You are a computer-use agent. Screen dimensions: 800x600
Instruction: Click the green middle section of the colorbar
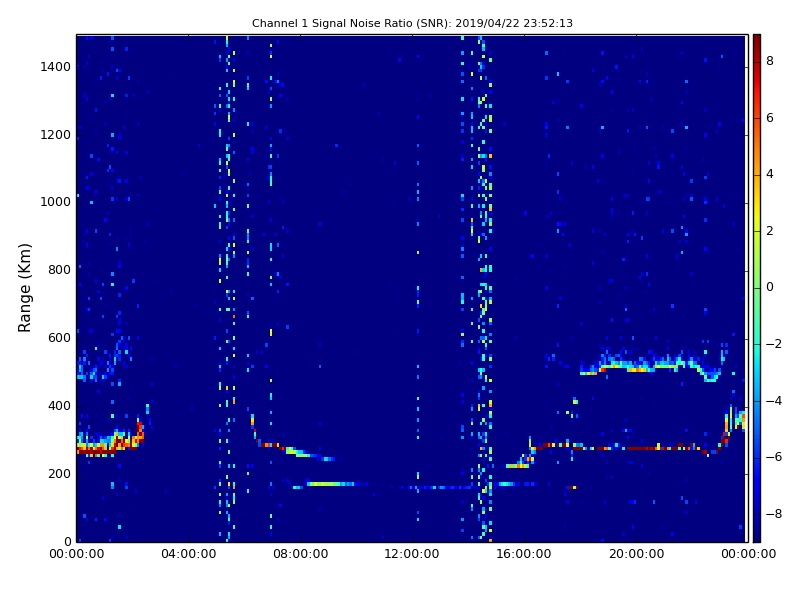757,287
